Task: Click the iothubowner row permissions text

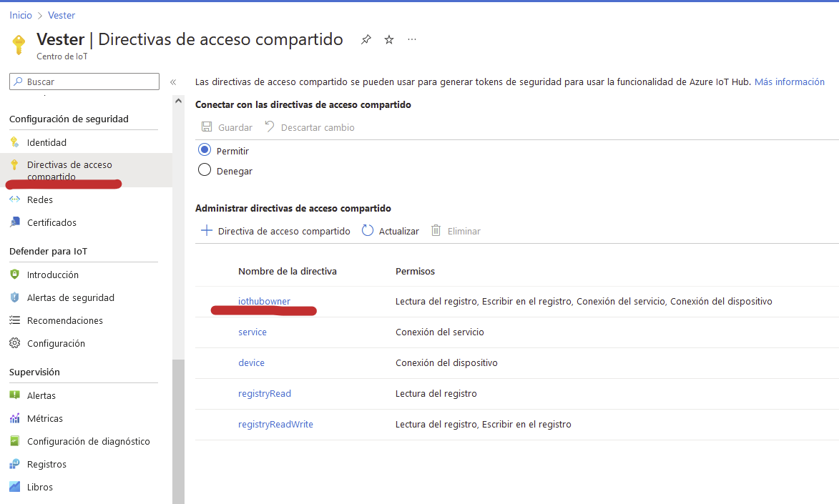Action: 584,301
